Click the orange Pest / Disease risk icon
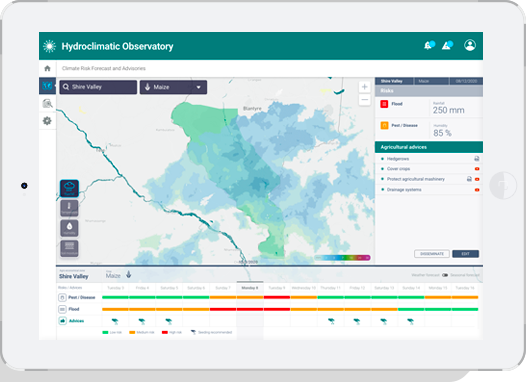This screenshot has width=526, height=382. pyautogui.click(x=384, y=125)
